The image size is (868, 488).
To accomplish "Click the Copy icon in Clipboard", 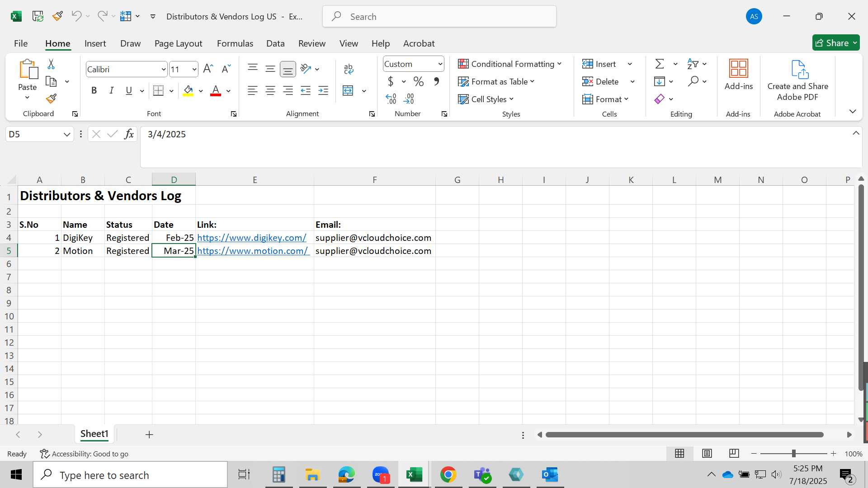I will [x=51, y=82].
